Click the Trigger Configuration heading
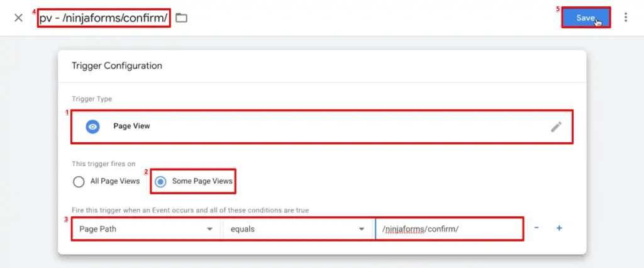 coord(116,66)
